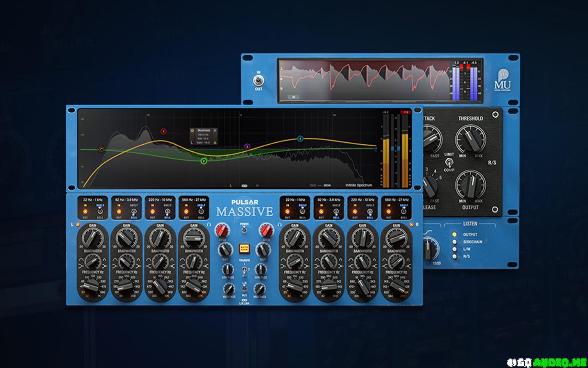Toggle left channel 220 Hz band IN/OUT LED
The image size is (588, 368).
click(x=153, y=212)
